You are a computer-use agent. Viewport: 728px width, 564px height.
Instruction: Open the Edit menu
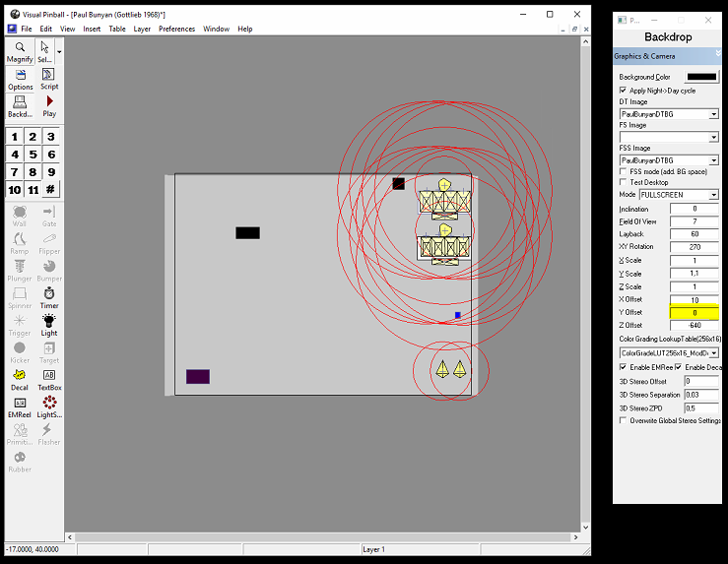click(x=46, y=29)
